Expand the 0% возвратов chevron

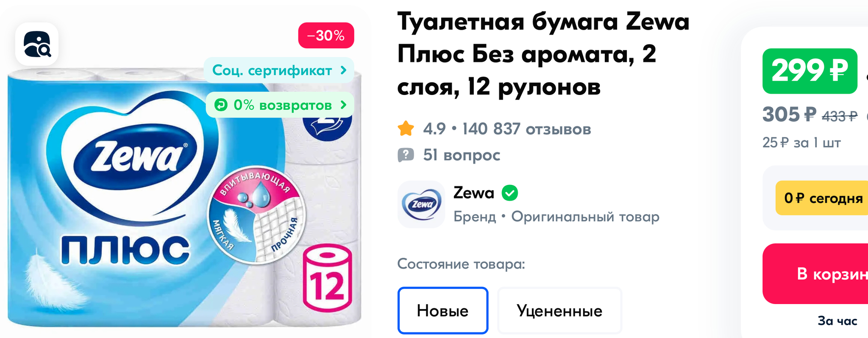[344, 105]
